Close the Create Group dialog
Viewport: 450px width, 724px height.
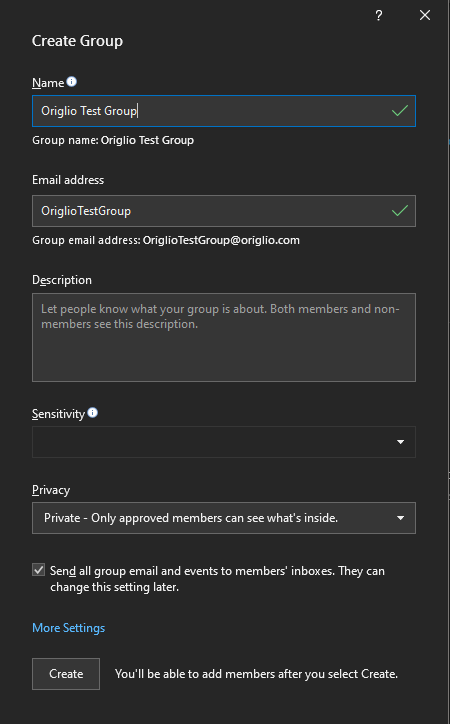point(425,15)
